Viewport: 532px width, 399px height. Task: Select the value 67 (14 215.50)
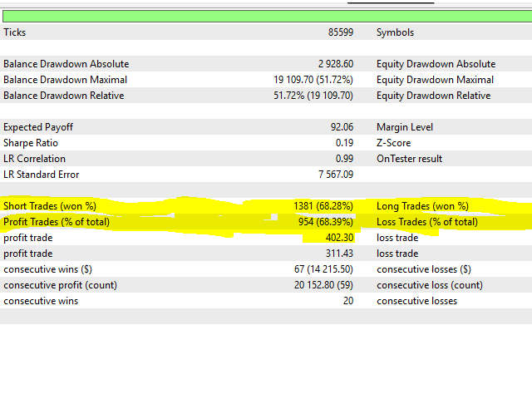click(323, 269)
